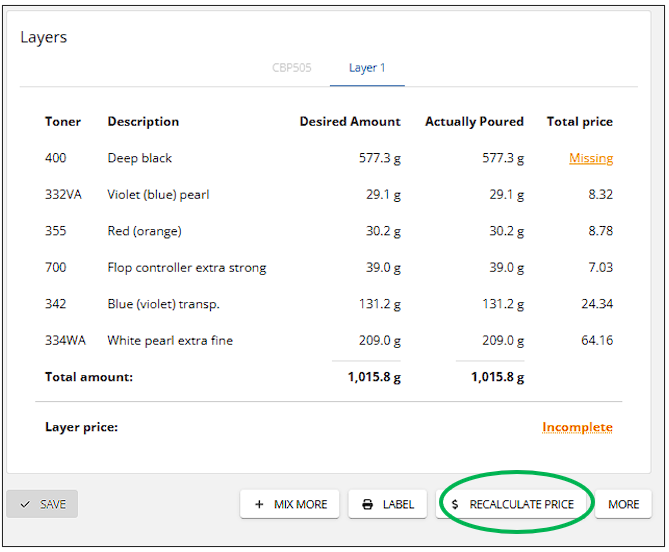Screen dimensions: 669x552
Task: Select White pearl extra fine description
Action: click(x=170, y=340)
